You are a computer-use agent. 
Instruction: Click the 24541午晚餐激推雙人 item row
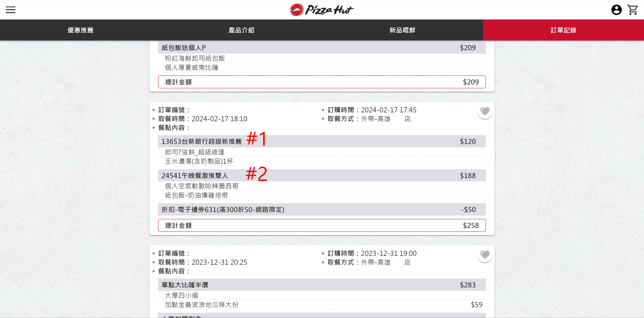click(x=321, y=176)
